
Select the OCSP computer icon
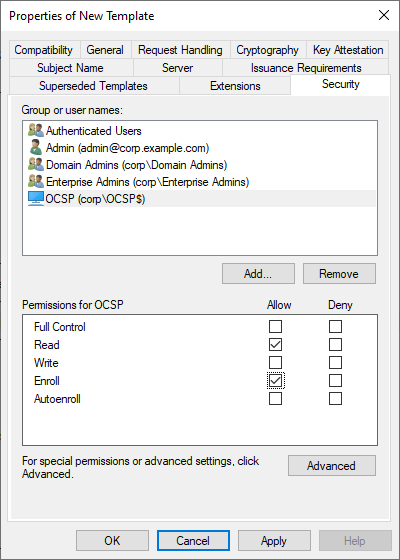click(36, 199)
